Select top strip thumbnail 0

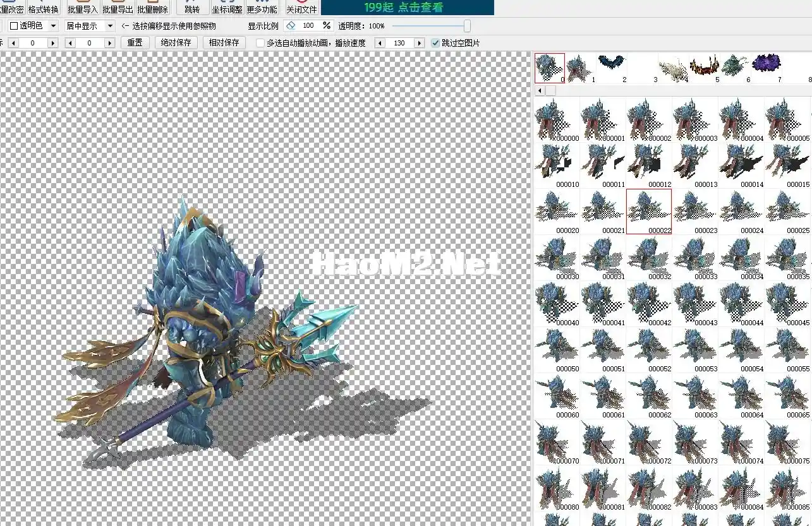click(x=550, y=68)
